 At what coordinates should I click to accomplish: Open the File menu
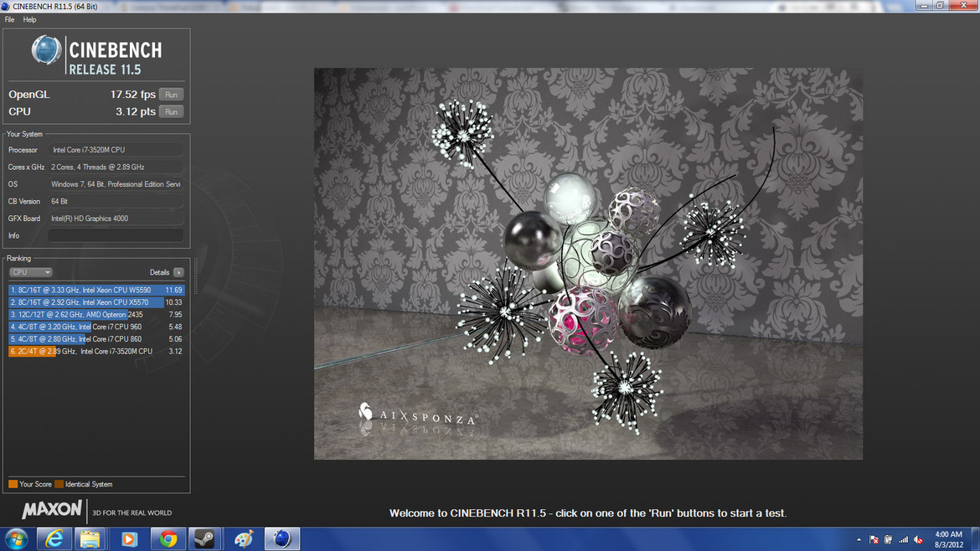click(x=9, y=19)
